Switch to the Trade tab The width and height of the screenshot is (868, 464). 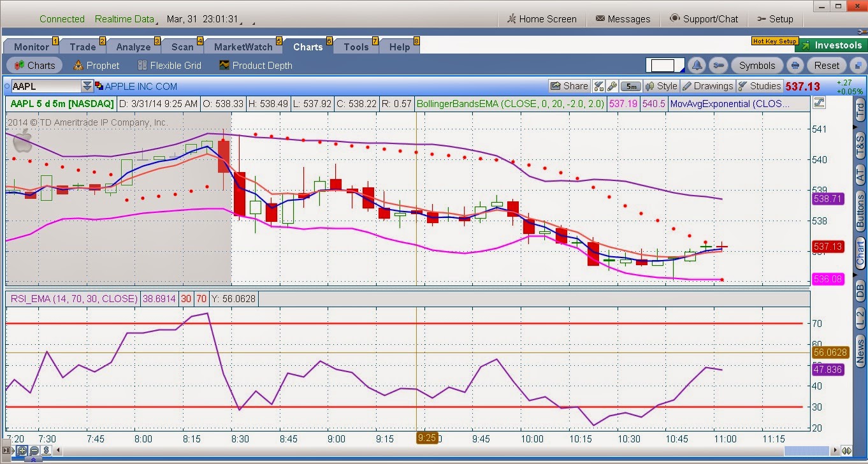point(83,47)
